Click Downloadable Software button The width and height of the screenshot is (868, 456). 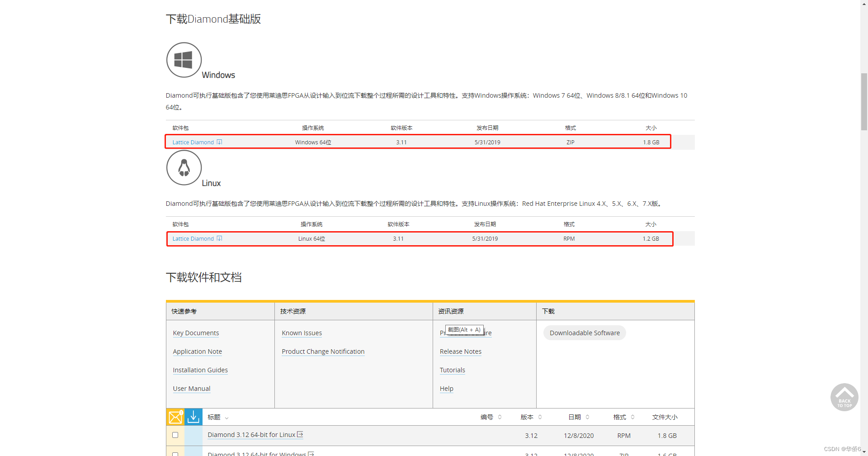(x=585, y=333)
